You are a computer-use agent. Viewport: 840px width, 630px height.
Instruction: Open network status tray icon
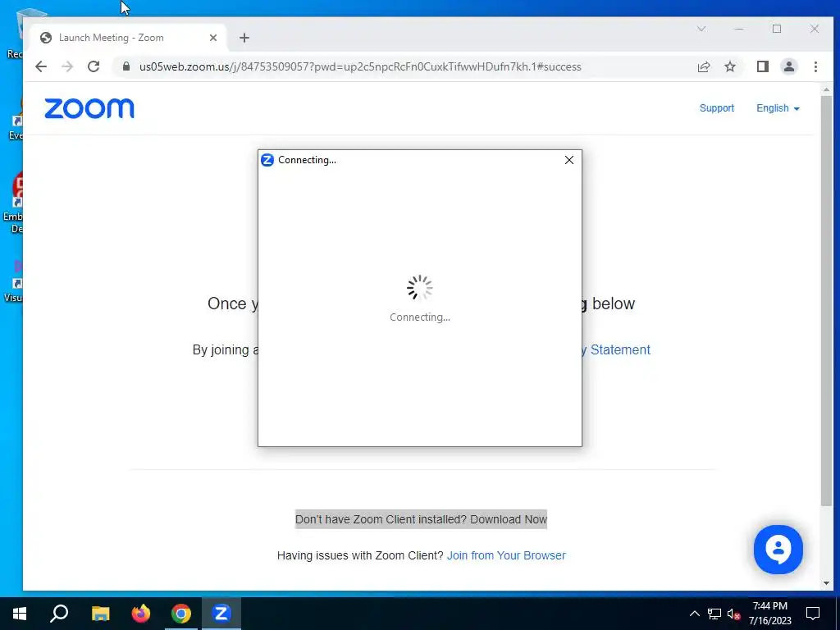point(714,614)
